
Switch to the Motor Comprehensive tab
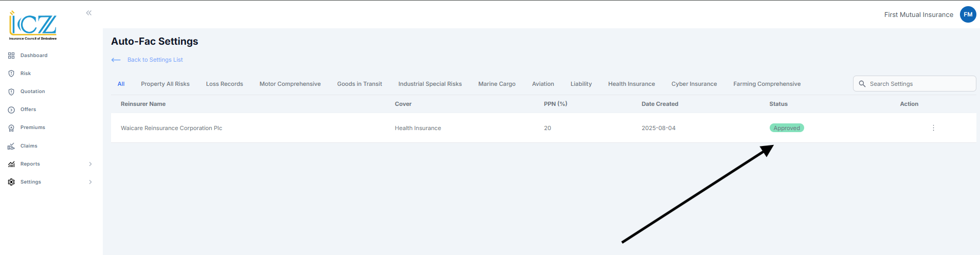(x=290, y=84)
